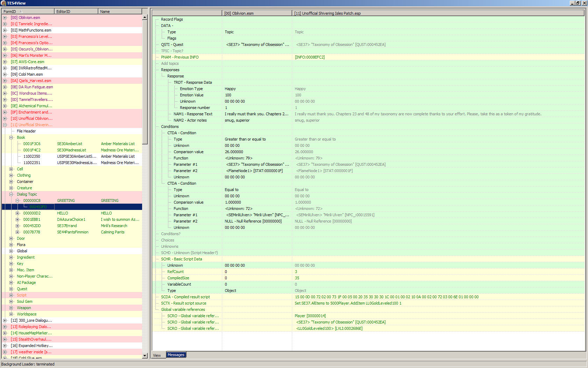Select the Clothing group
588x368 pixels.
24,175
